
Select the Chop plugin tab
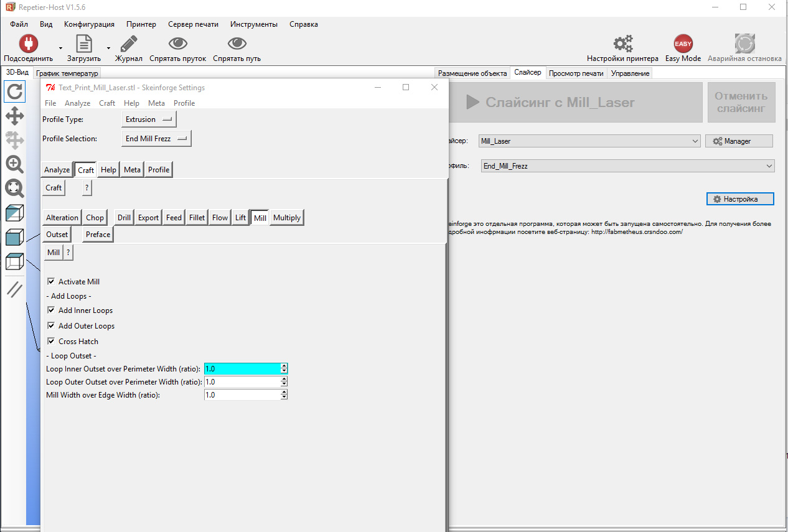(x=95, y=218)
